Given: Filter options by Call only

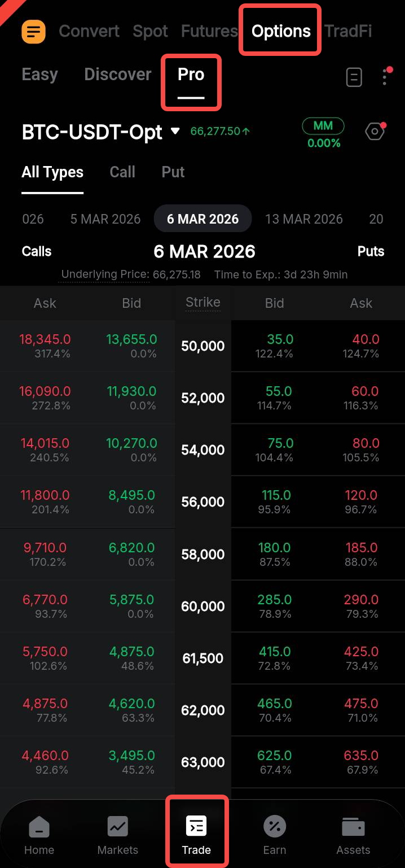Looking at the screenshot, I should tap(122, 172).
